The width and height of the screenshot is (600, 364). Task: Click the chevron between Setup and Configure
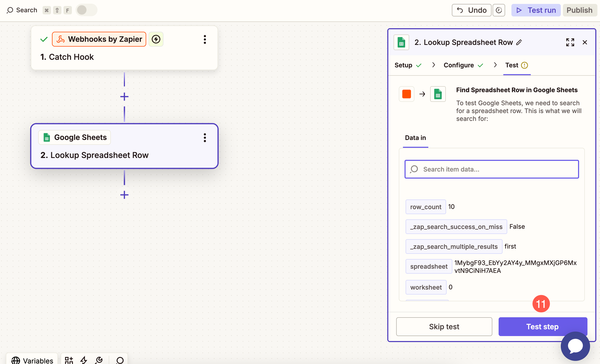(434, 65)
